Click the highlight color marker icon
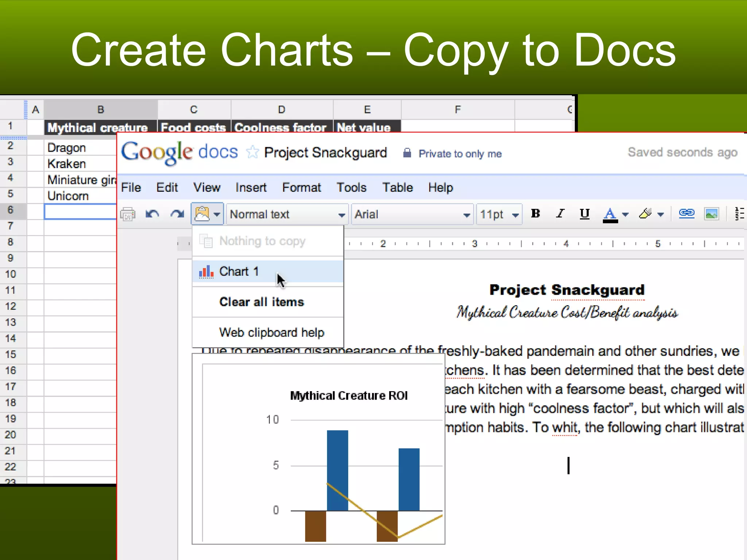Screen dimensions: 747x560 pyautogui.click(x=646, y=214)
